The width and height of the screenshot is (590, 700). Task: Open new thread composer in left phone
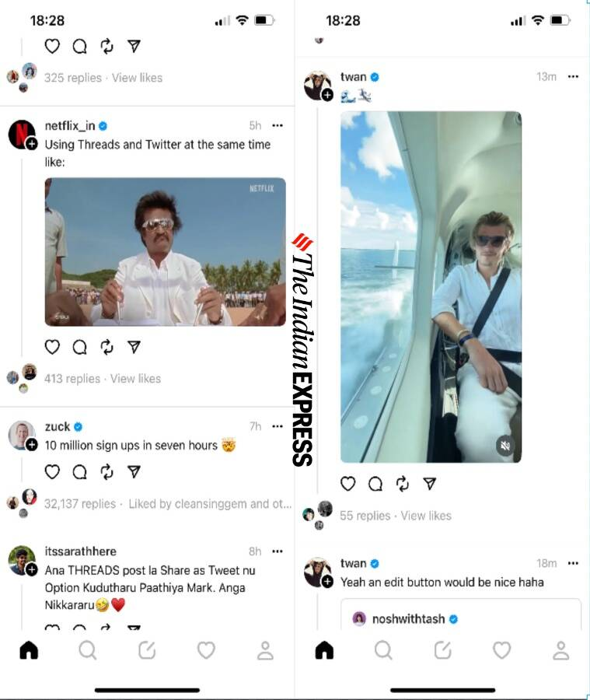[x=147, y=650]
